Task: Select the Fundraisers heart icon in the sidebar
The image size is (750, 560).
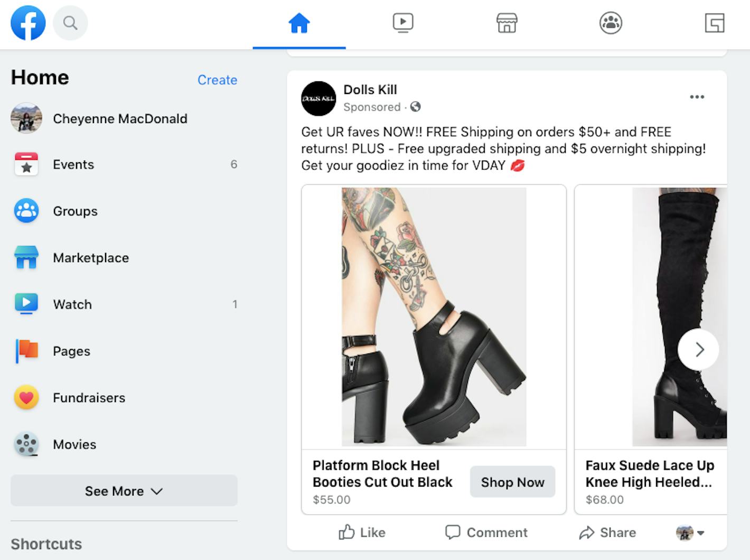Action: click(x=26, y=397)
